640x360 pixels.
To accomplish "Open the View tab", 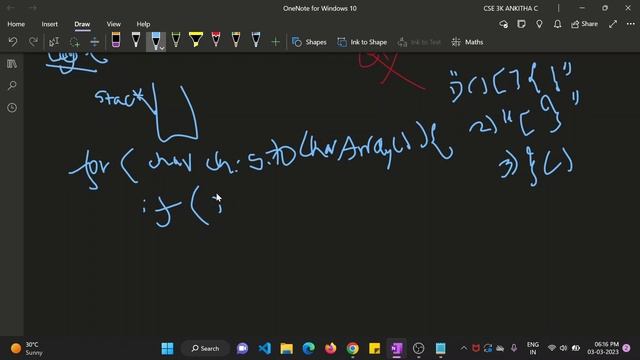I will point(113,24).
